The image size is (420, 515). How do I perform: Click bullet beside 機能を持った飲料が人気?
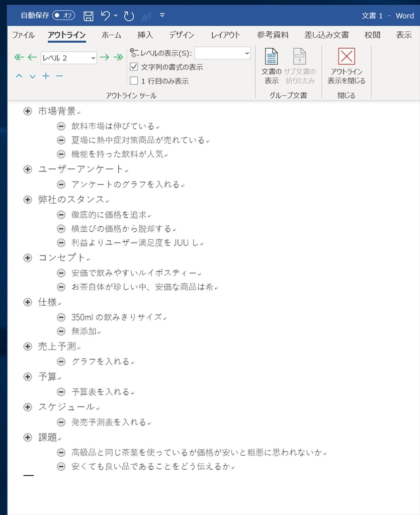pos(61,154)
